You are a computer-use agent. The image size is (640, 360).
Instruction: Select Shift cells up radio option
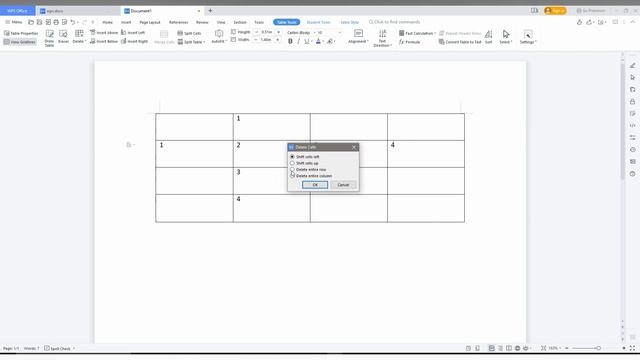pos(304,163)
